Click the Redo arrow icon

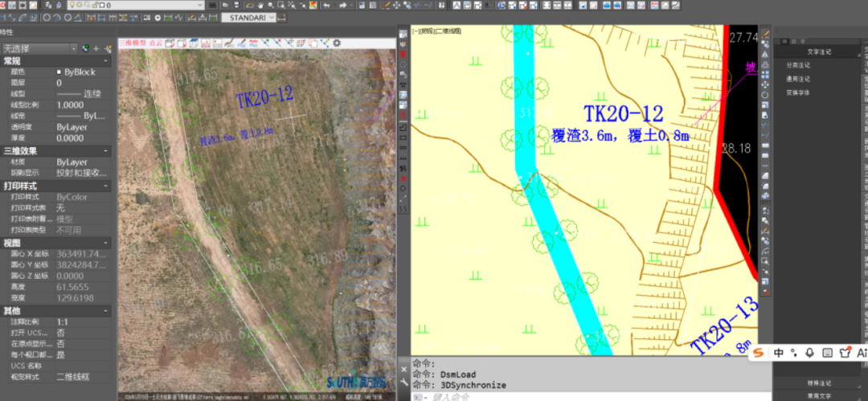pos(343,5)
